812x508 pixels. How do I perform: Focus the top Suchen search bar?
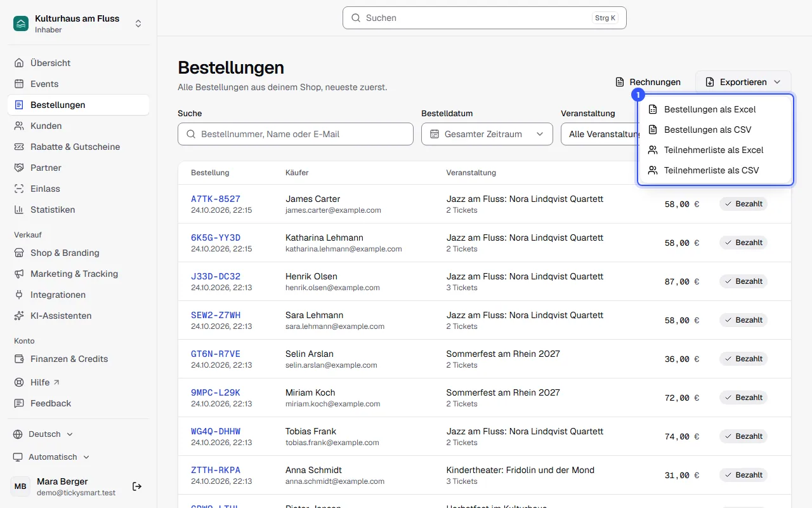pos(484,18)
